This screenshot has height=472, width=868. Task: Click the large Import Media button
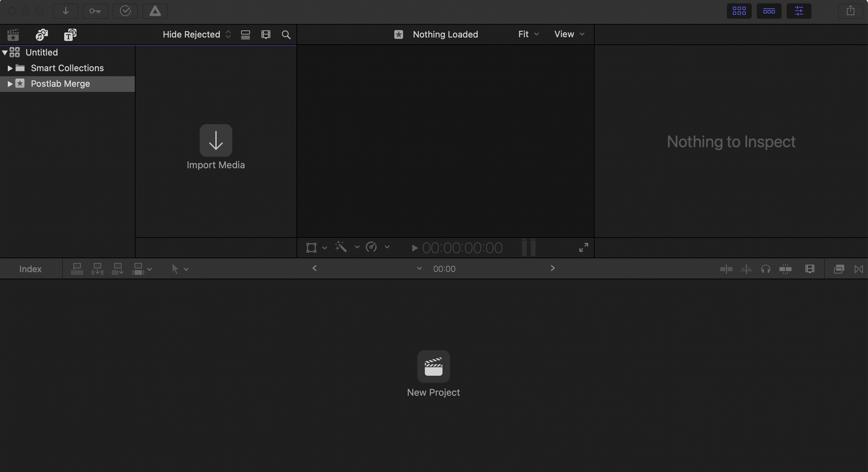point(216,140)
